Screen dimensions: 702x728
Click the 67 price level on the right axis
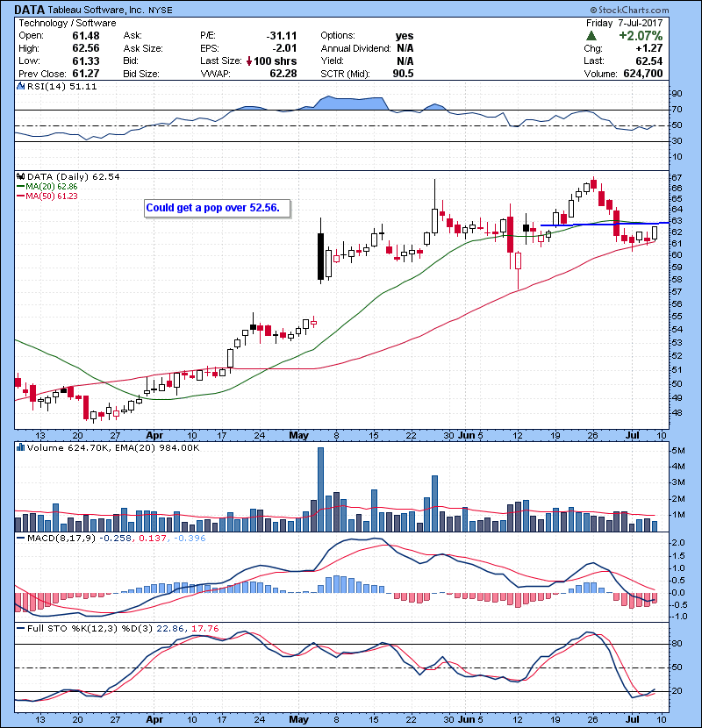pyautogui.click(x=677, y=178)
